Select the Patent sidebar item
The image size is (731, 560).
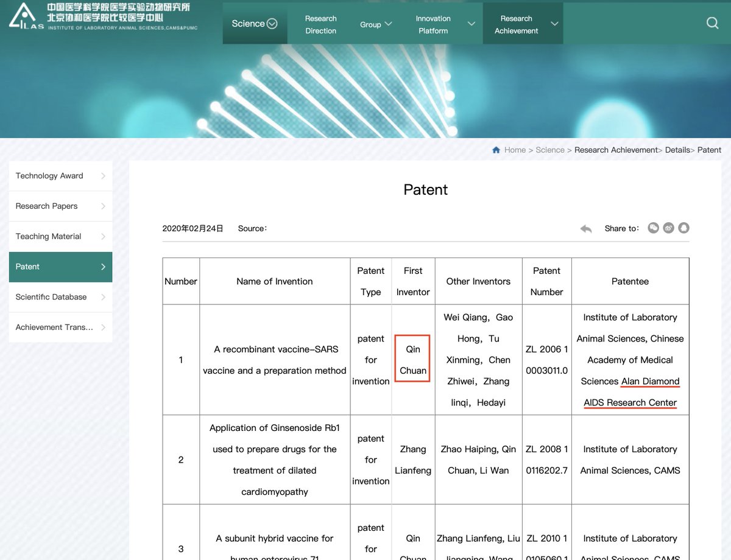coord(60,267)
